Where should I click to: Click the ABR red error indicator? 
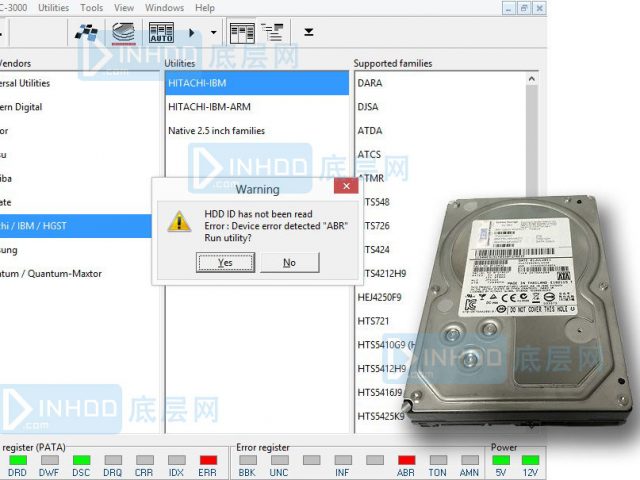tap(407, 460)
